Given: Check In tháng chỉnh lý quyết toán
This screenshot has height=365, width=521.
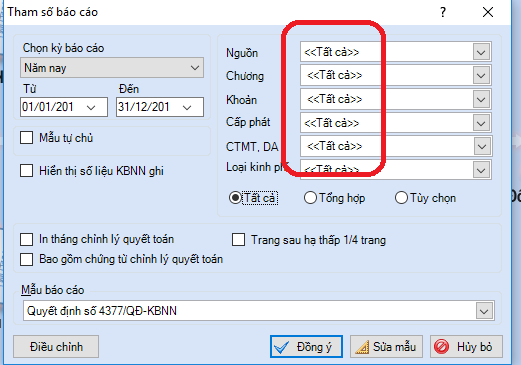Looking at the screenshot, I should pyautogui.click(x=27, y=239).
